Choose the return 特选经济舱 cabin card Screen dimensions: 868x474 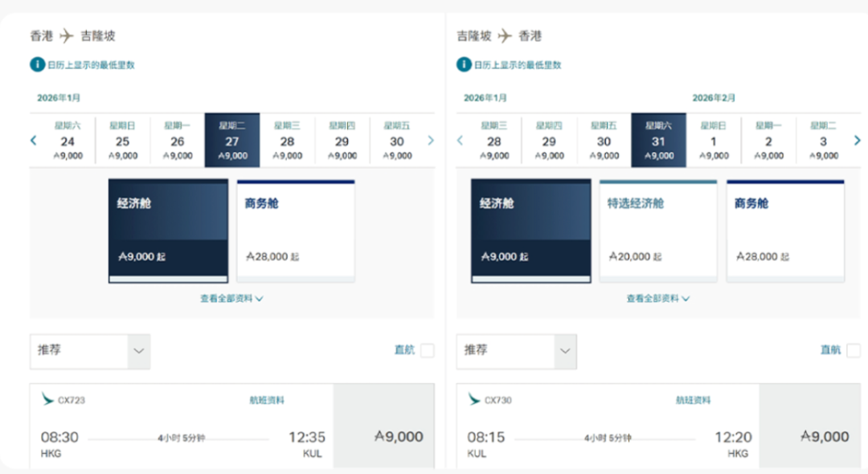658,231
